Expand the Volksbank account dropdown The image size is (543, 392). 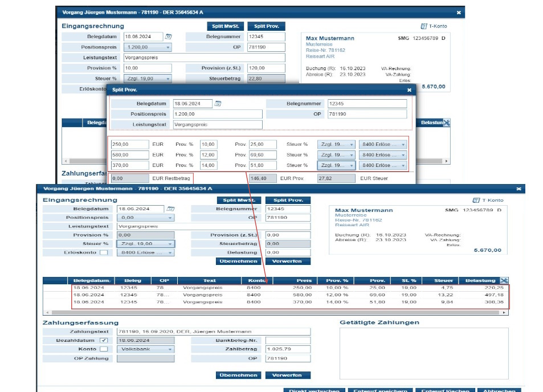[x=145, y=349]
